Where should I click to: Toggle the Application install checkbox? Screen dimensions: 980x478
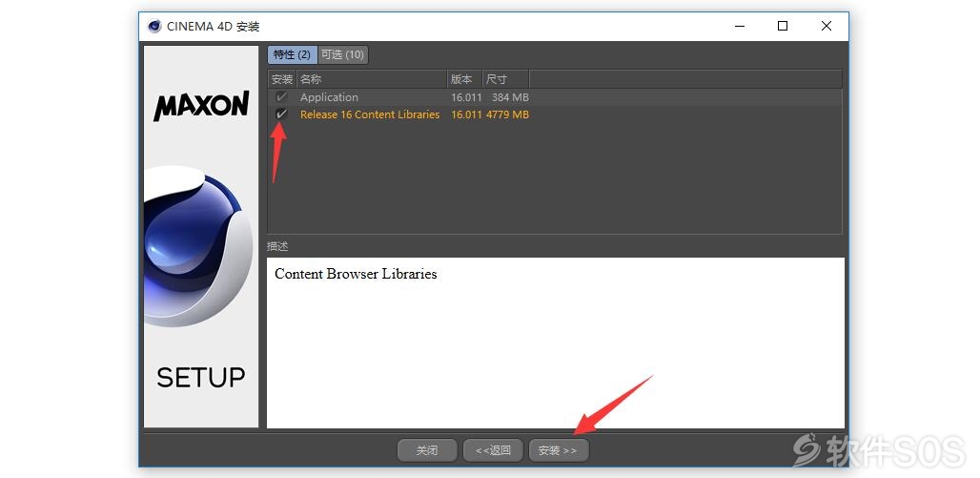[x=282, y=97]
